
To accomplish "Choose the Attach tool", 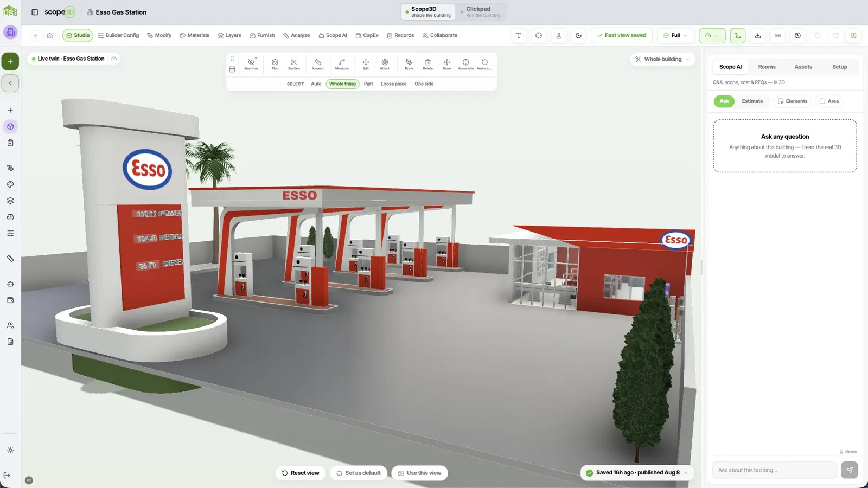I will 385,64.
